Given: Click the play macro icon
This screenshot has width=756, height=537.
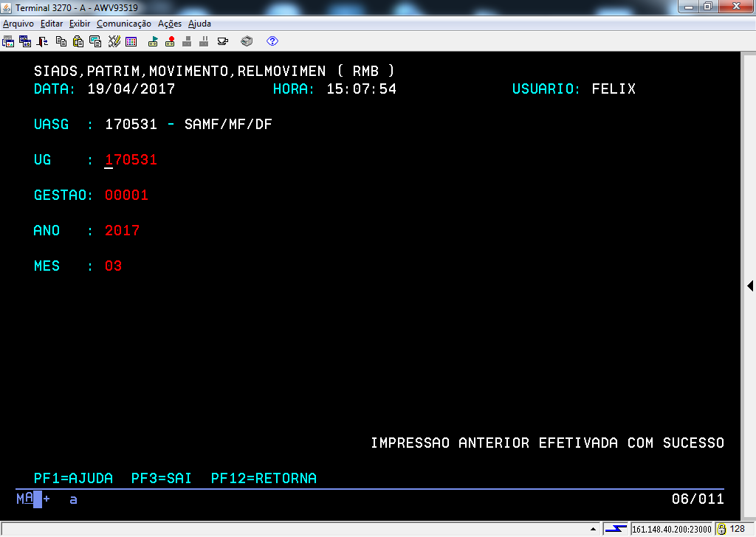Looking at the screenshot, I should pyautogui.click(x=153, y=41).
